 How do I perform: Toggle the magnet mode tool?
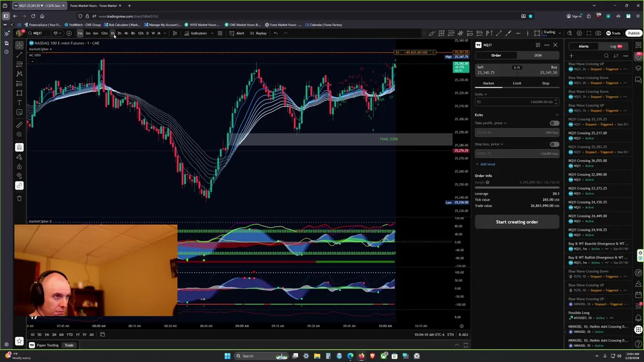coord(19,147)
